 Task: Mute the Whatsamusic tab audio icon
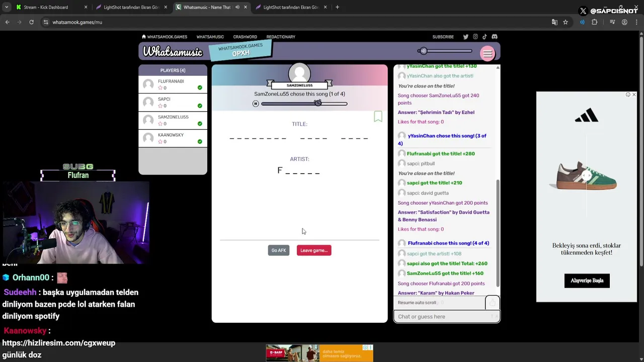[237, 7]
